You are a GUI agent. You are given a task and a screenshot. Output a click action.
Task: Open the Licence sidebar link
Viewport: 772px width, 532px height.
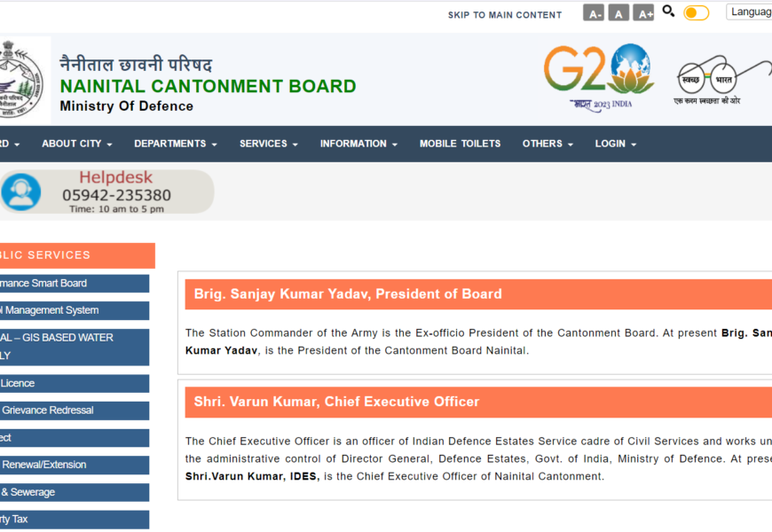(75, 383)
